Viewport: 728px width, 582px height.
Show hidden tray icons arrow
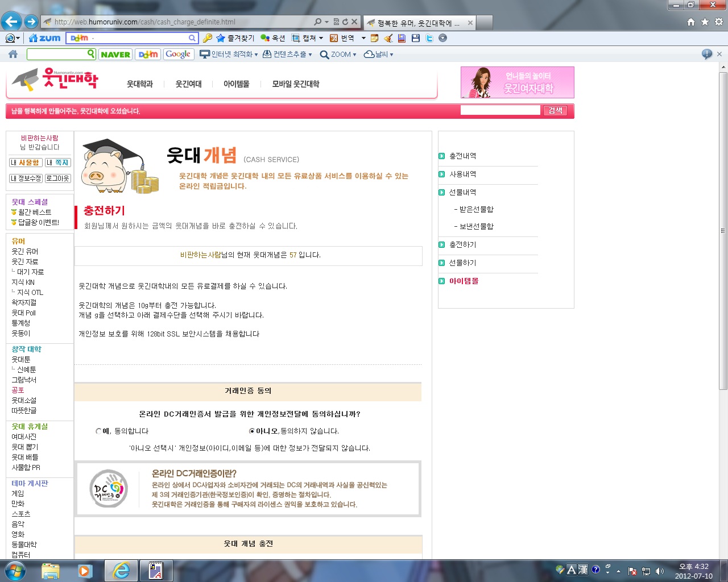618,571
